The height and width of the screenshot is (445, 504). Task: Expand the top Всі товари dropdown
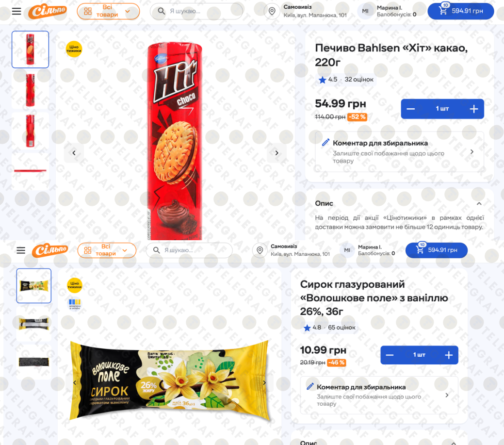pos(108,11)
